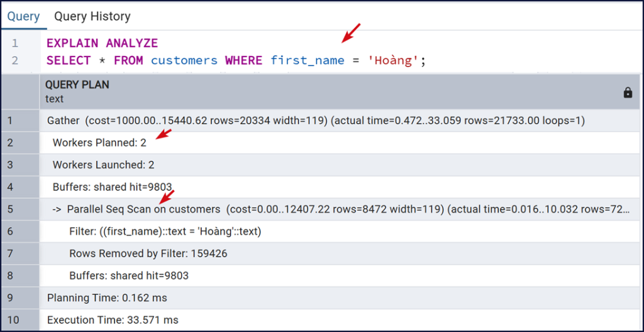The width and height of the screenshot is (644, 332).
Task: Select the Filter first_name condition cell
Action: pyautogui.click(x=165, y=231)
